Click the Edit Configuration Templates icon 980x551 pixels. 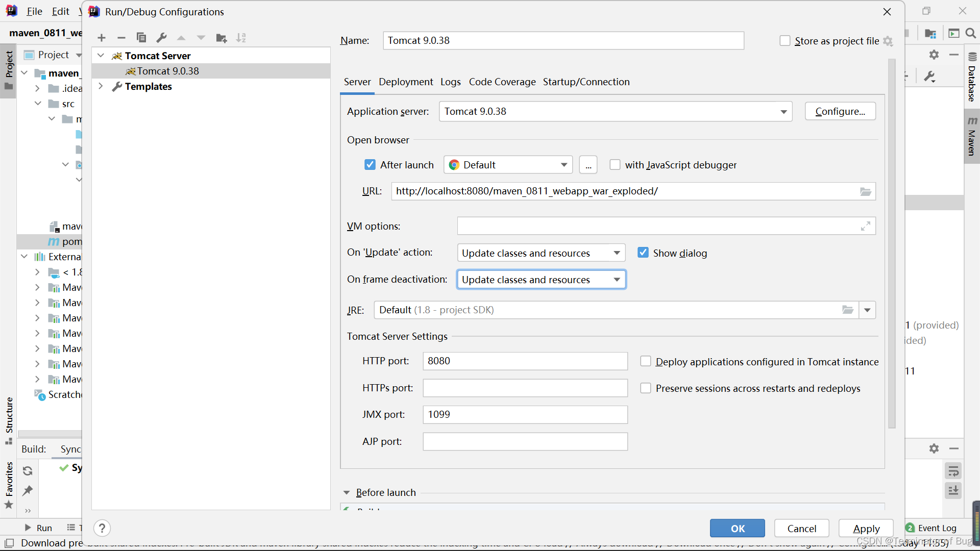coord(161,37)
